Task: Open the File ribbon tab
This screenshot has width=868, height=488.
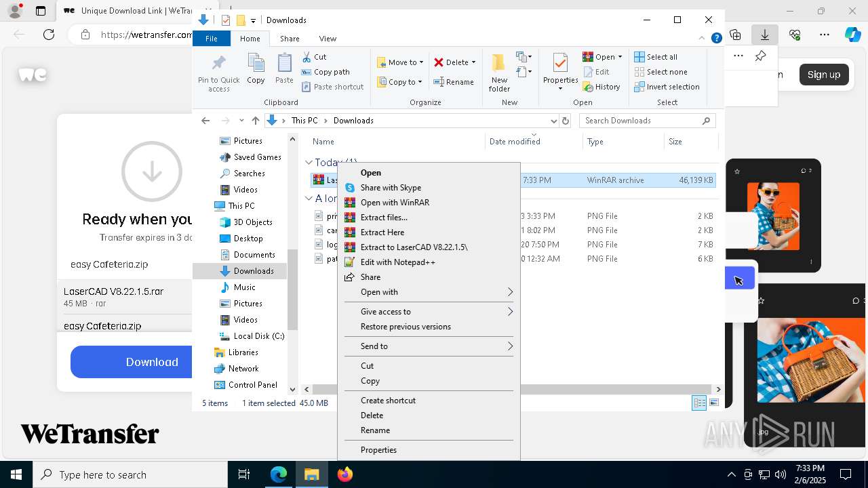Action: point(212,39)
